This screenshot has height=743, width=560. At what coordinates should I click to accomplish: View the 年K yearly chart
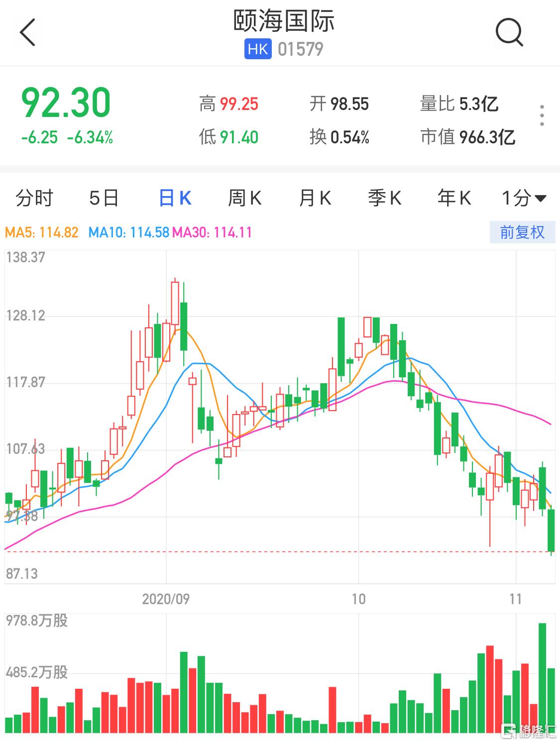click(x=454, y=198)
